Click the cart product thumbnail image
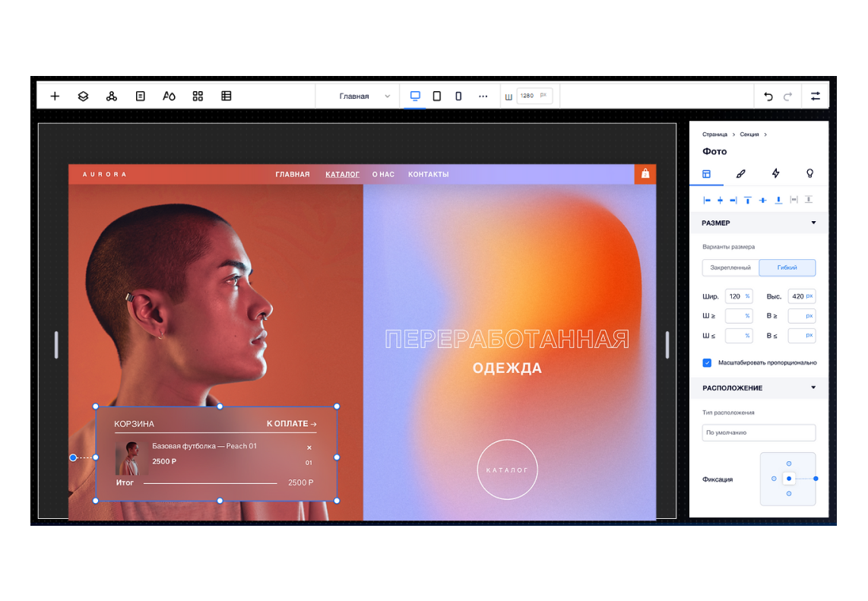 131,458
